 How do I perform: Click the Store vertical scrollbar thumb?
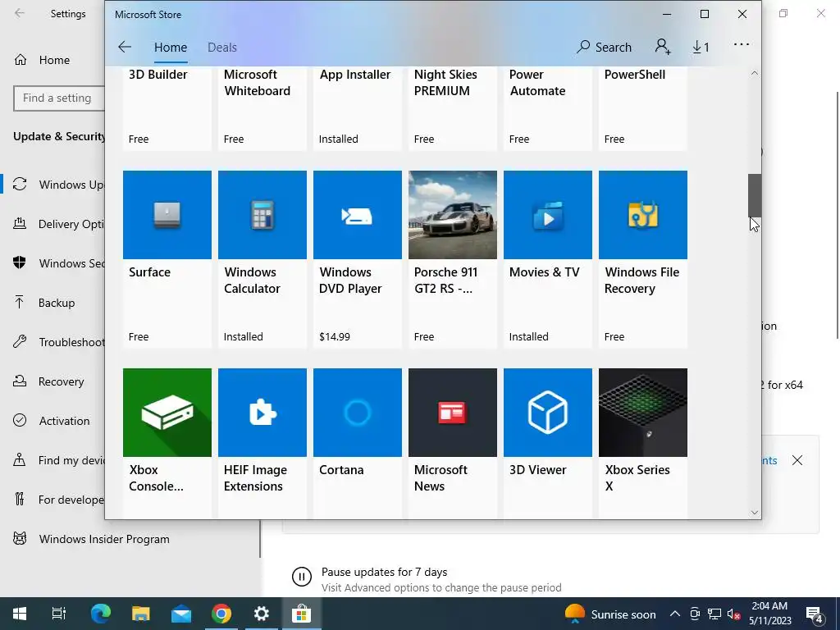pyautogui.click(x=755, y=195)
